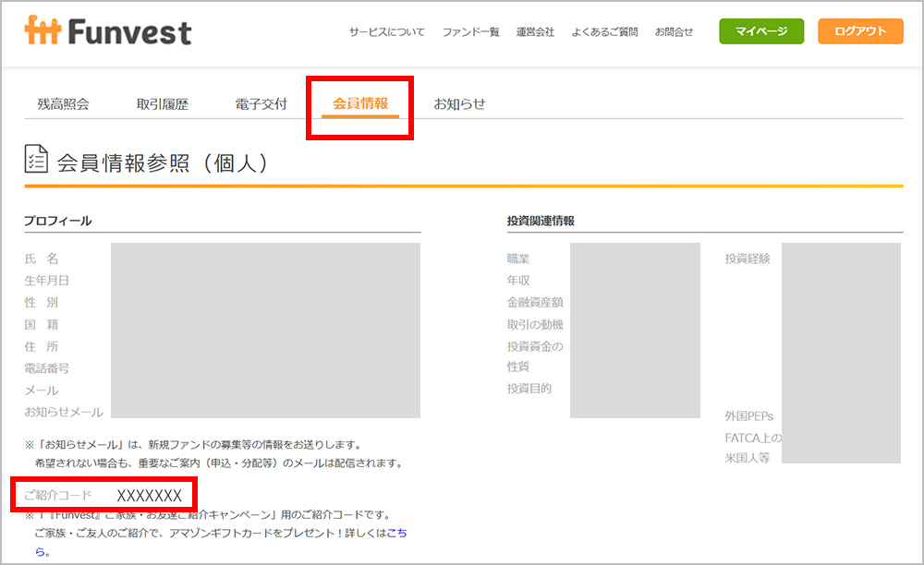
Task: Select the highlighted 会員情報 tab
Action: pos(359,104)
